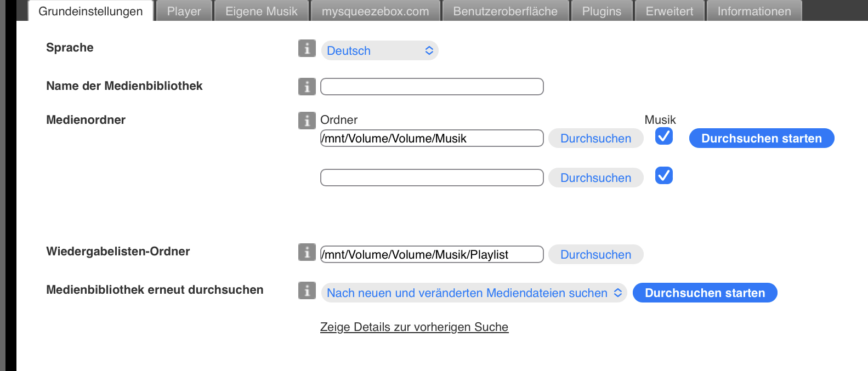Open 'Zeige Details zur vorherigen Suche' link
Viewport: 868px width, 371px height.
coord(414,327)
